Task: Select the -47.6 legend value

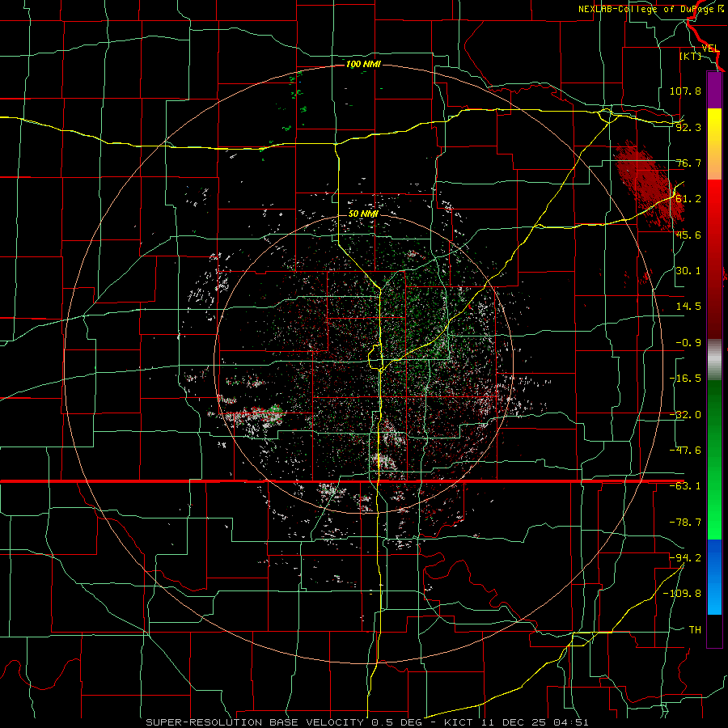Action: [x=685, y=451]
